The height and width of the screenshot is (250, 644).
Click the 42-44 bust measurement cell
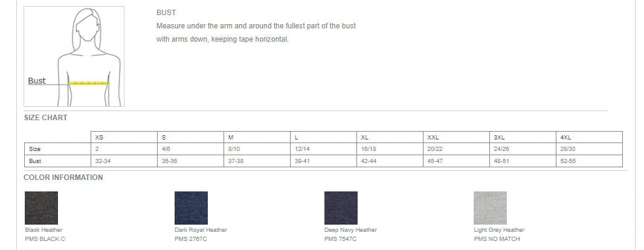pos(390,161)
